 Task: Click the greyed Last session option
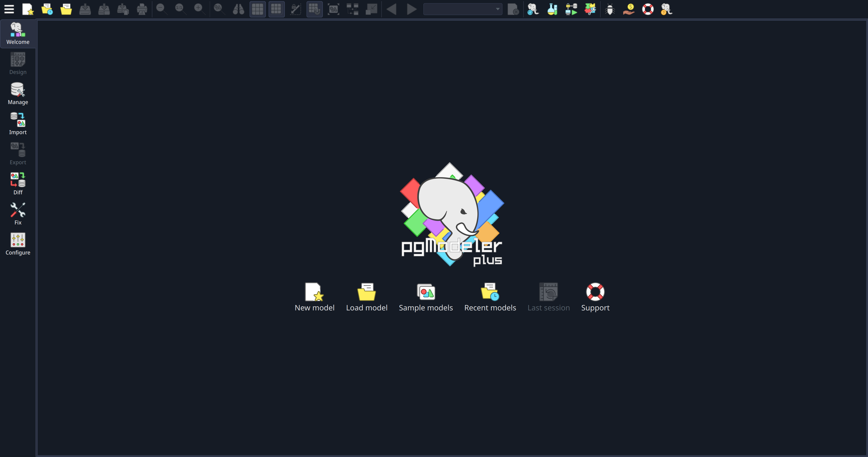[x=548, y=297]
